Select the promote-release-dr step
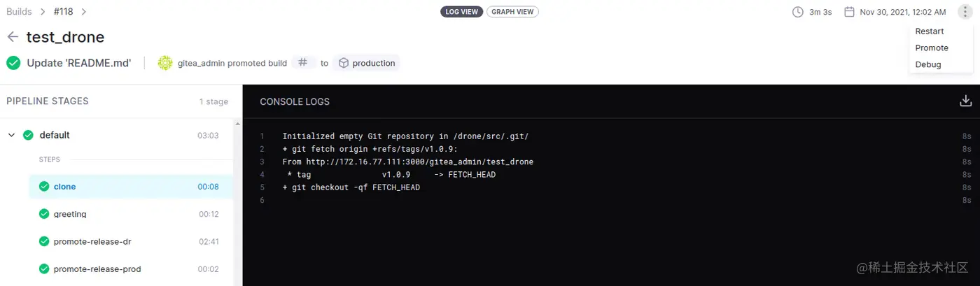Viewport: 980px width, 286px height. (x=131, y=241)
